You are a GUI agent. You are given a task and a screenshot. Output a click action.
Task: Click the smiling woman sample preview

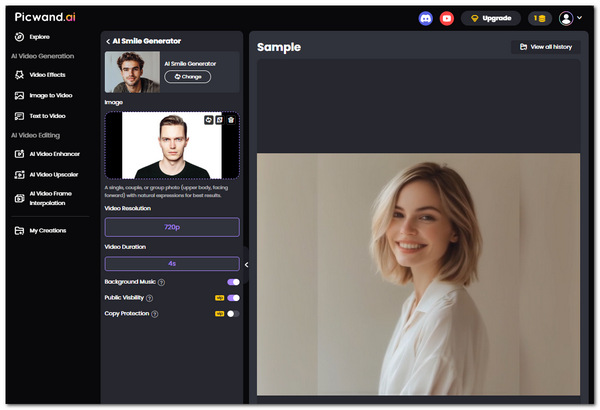[x=418, y=273]
